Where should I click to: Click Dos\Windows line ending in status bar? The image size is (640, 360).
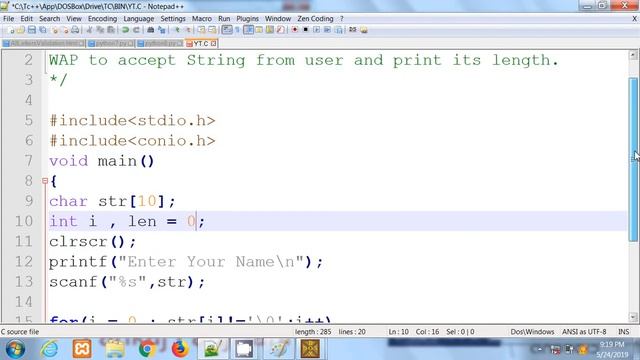[x=532, y=332]
